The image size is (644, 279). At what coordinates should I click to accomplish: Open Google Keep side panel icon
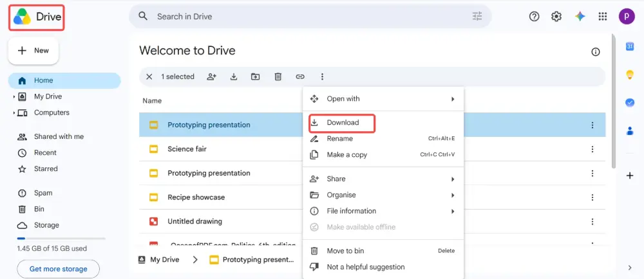[x=630, y=75]
